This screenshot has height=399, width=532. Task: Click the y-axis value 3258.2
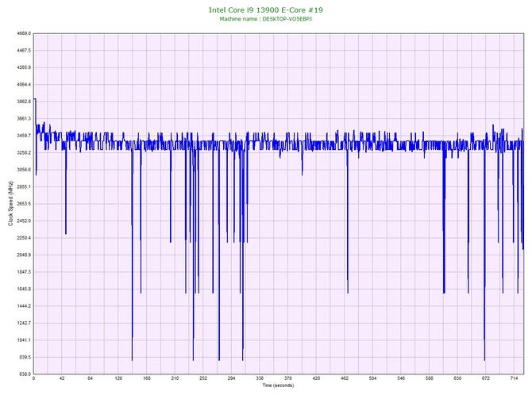pyautogui.click(x=24, y=152)
